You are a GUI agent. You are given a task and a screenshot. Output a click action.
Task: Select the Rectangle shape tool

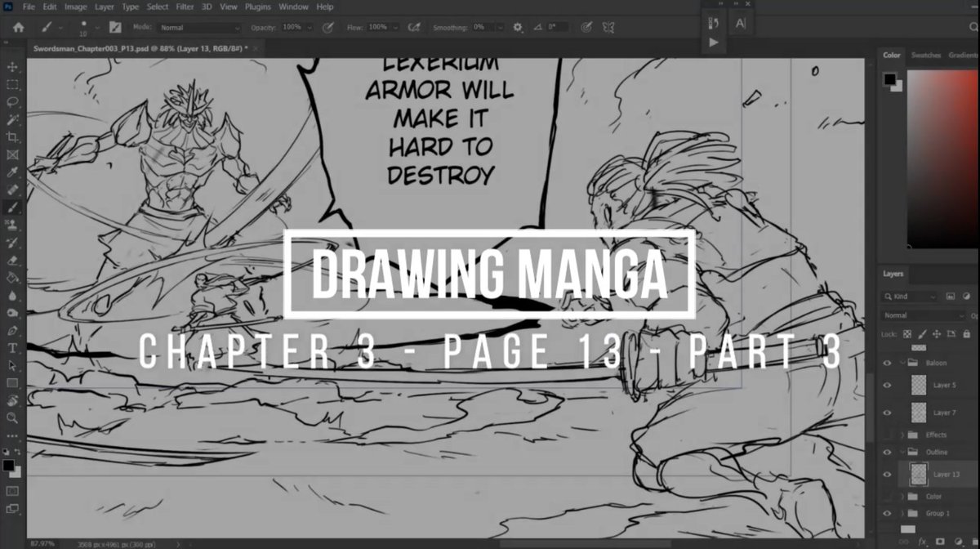tap(12, 383)
